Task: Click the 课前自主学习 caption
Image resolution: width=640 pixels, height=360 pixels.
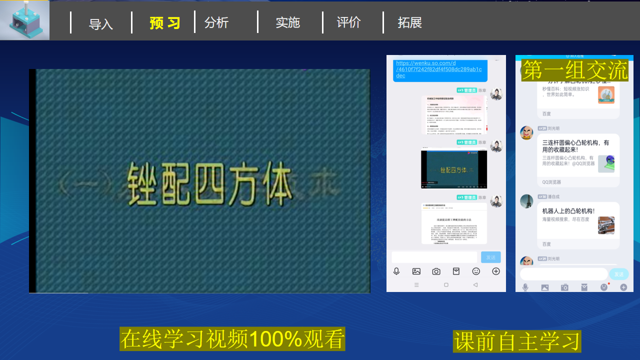Action: (517, 342)
